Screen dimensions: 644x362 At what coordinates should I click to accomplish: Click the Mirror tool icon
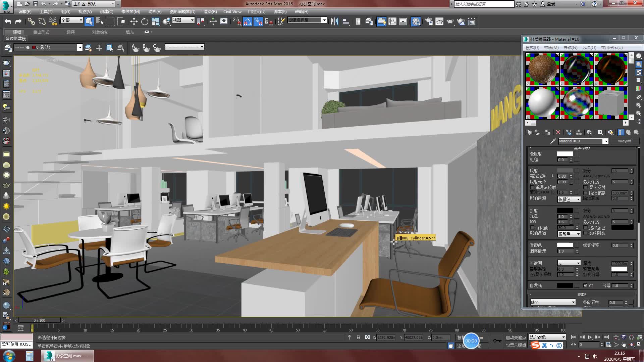(334, 22)
